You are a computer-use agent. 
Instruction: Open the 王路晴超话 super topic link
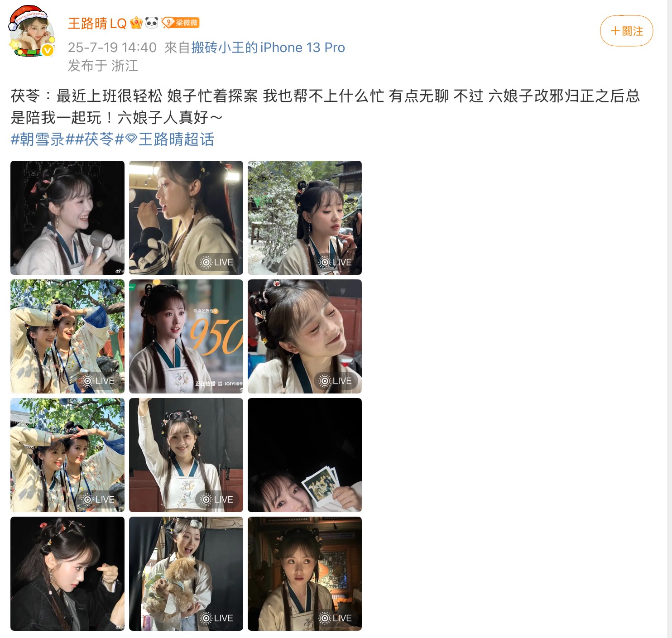(x=176, y=139)
